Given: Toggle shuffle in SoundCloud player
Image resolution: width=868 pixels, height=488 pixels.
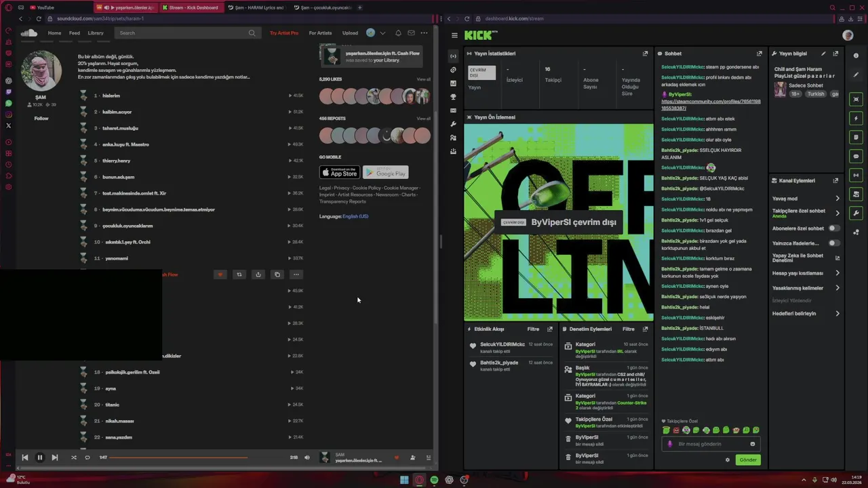Looking at the screenshot, I should click(74, 457).
